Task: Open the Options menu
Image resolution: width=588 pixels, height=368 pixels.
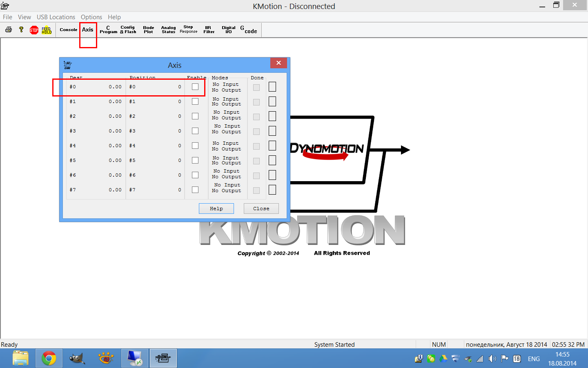Action: click(x=91, y=17)
